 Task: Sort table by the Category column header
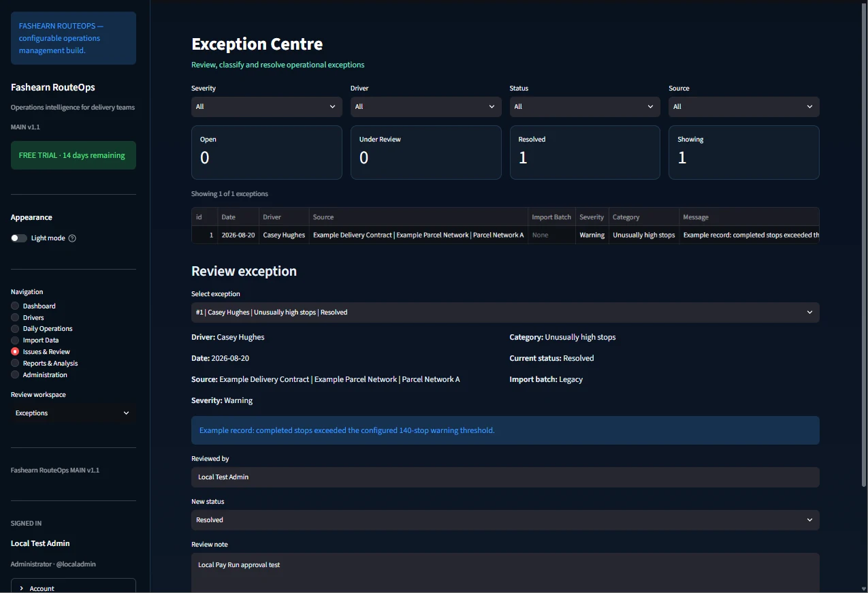644,217
